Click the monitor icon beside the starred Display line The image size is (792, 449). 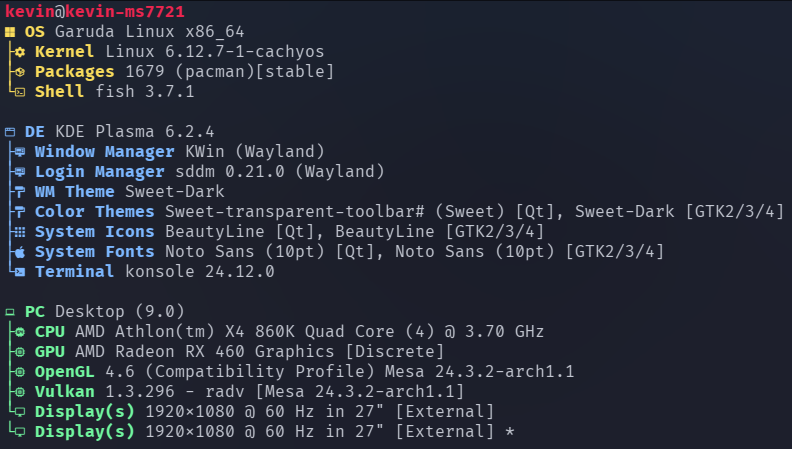point(20,432)
